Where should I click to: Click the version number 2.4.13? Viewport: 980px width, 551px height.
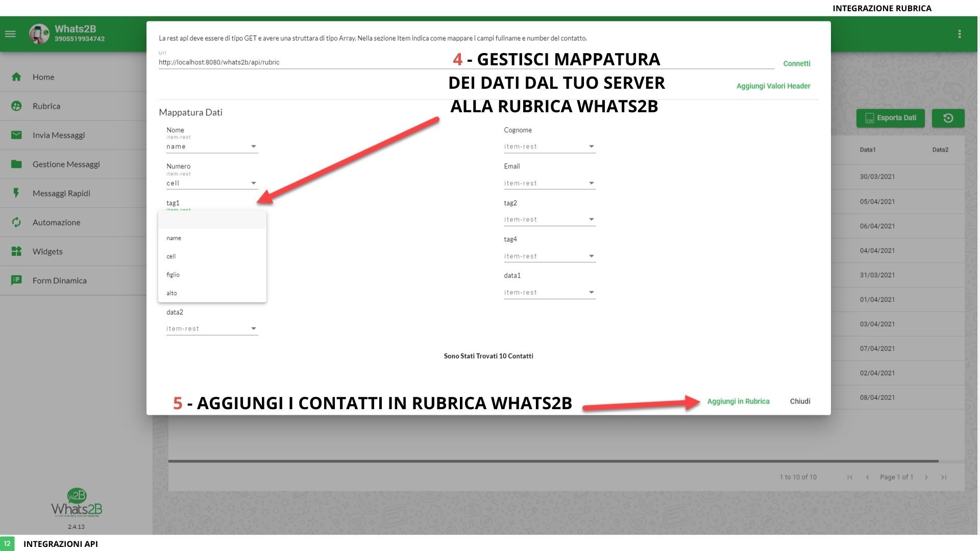pyautogui.click(x=77, y=527)
